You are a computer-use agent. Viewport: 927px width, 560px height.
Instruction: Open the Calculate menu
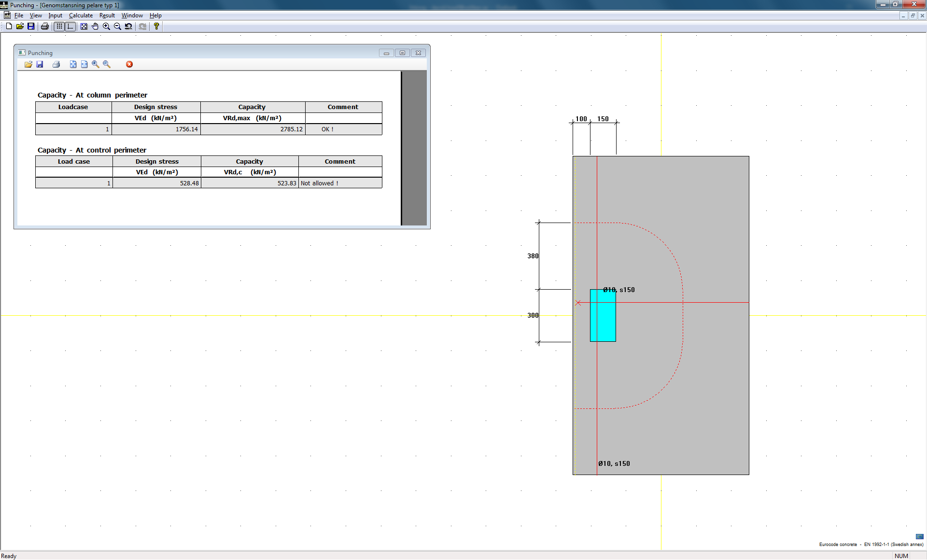click(x=81, y=15)
